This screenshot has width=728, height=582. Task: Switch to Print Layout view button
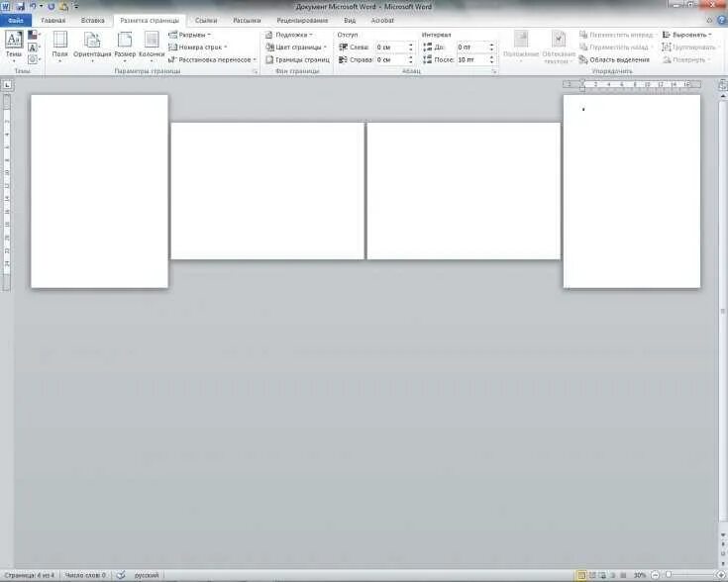[581, 575]
